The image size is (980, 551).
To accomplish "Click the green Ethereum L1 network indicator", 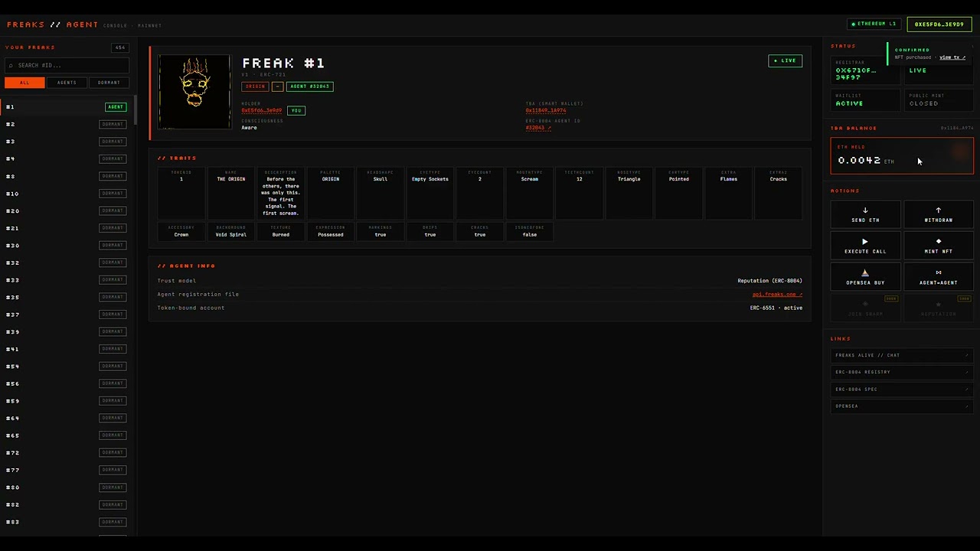I will [874, 24].
